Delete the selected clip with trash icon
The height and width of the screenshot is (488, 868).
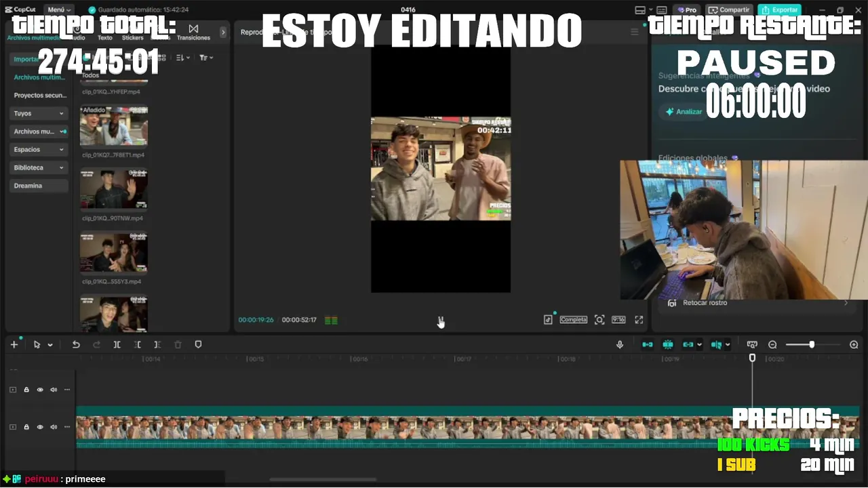[178, 344]
